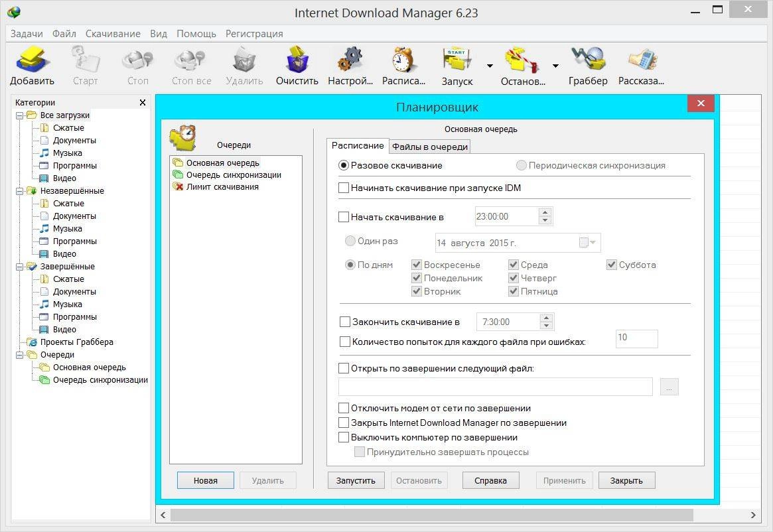Collapse the Все загрузки tree node
This screenshot has width=773, height=532.
pyautogui.click(x=20, y=115)
